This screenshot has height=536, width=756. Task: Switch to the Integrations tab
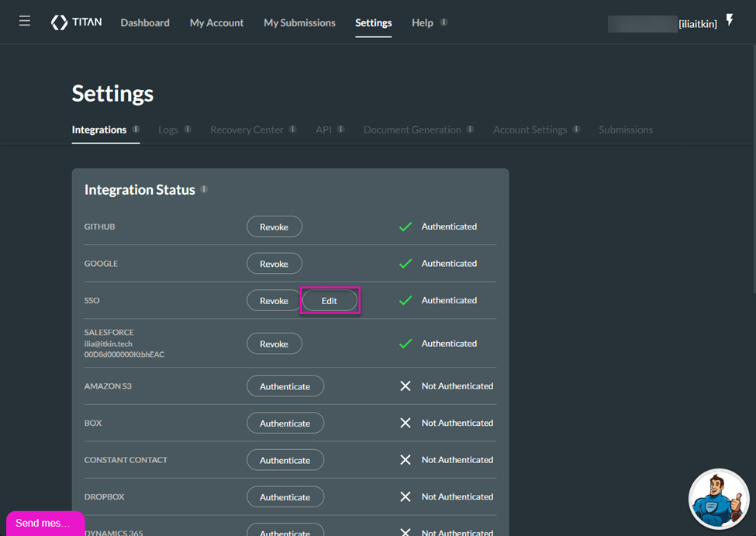pyautogui.click(x=99, y=130)
